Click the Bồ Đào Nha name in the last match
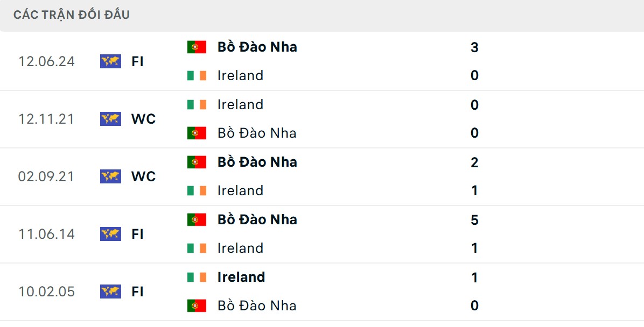 click(x=257, y=305)
